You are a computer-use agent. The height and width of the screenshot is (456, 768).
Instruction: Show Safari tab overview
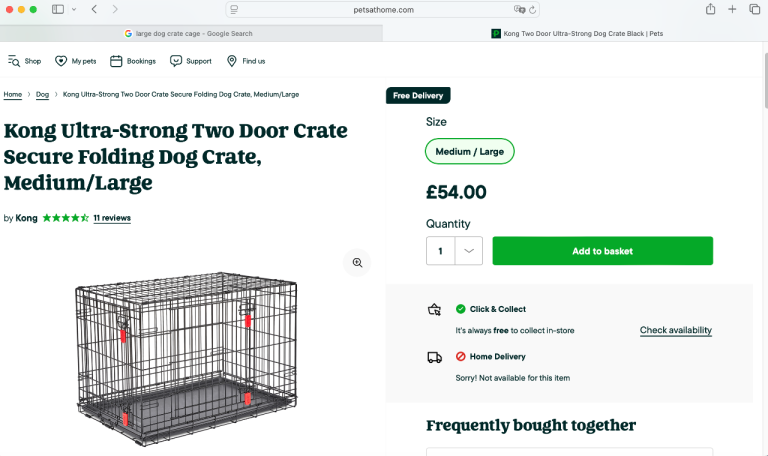(x=755, y=9)
